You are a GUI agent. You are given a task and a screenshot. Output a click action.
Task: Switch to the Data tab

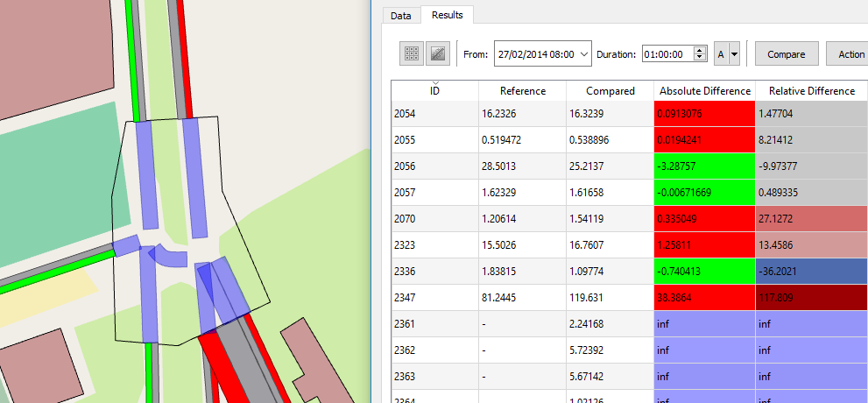[400, 15]
